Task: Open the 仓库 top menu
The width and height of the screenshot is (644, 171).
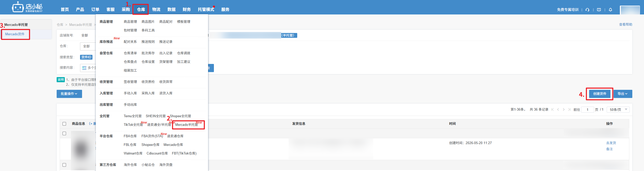Action: tap(141, 9)
